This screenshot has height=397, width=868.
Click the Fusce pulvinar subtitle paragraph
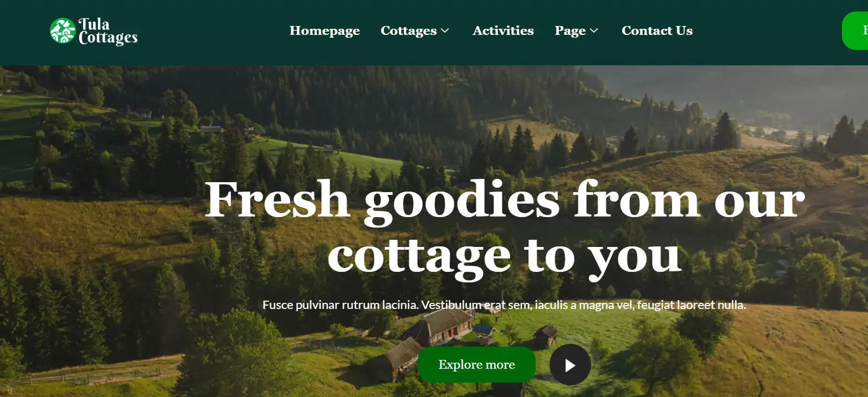point(504,305)
